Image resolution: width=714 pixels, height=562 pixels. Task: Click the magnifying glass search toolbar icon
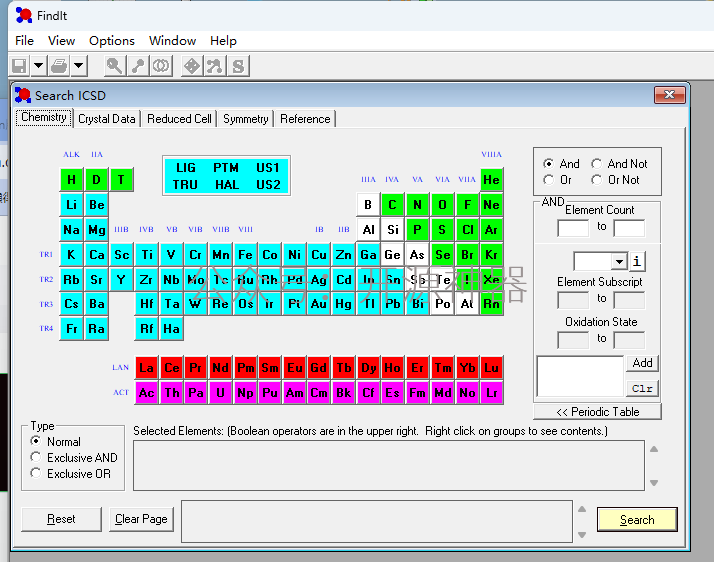coord(114,66)
